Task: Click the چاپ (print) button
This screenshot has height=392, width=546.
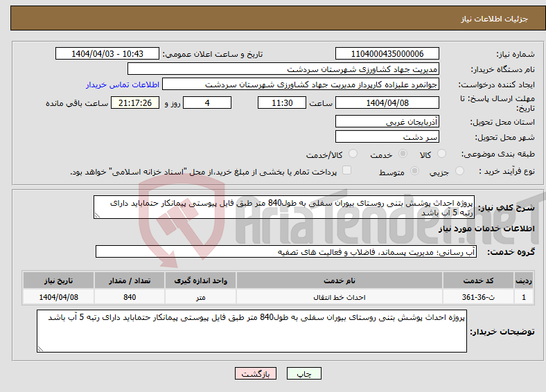Action: pos(304,373)
